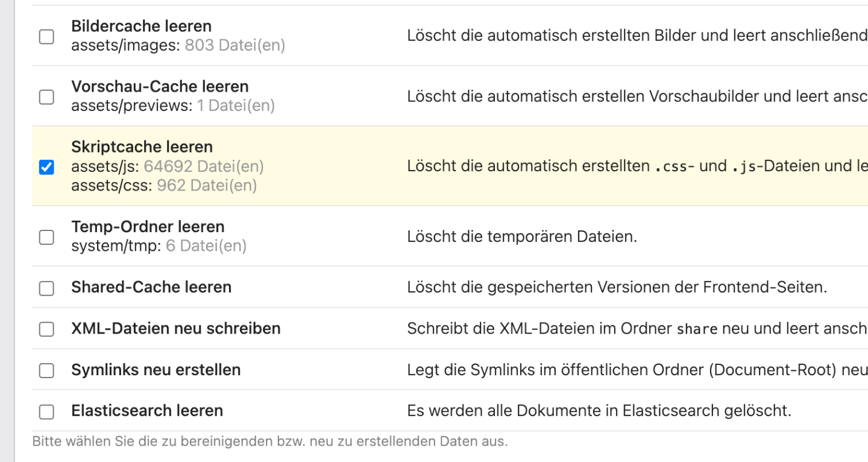Uncheck the Skriptcache leeren checkbox

[46, 167]
